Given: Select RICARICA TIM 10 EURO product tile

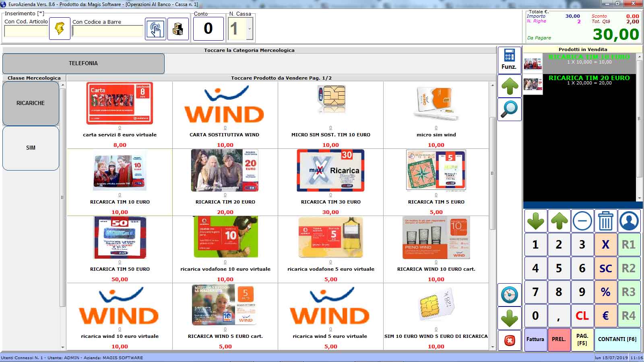Looking at the screenshot, I should 120,182.
